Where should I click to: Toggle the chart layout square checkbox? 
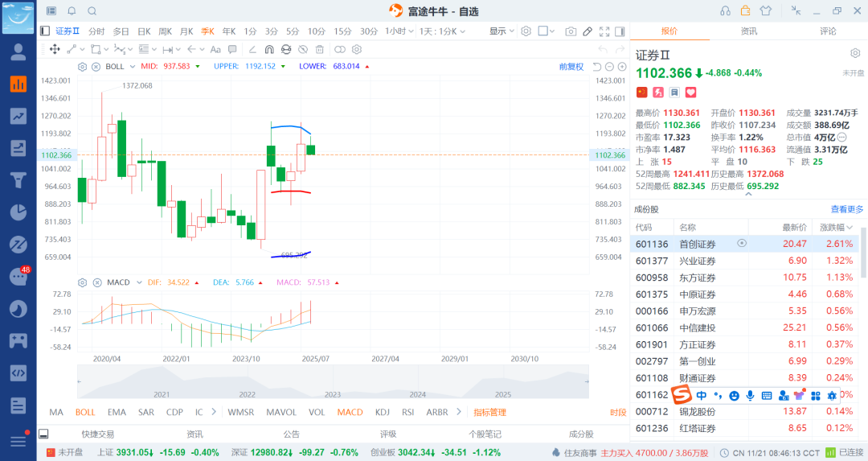(x=543, y=31)
